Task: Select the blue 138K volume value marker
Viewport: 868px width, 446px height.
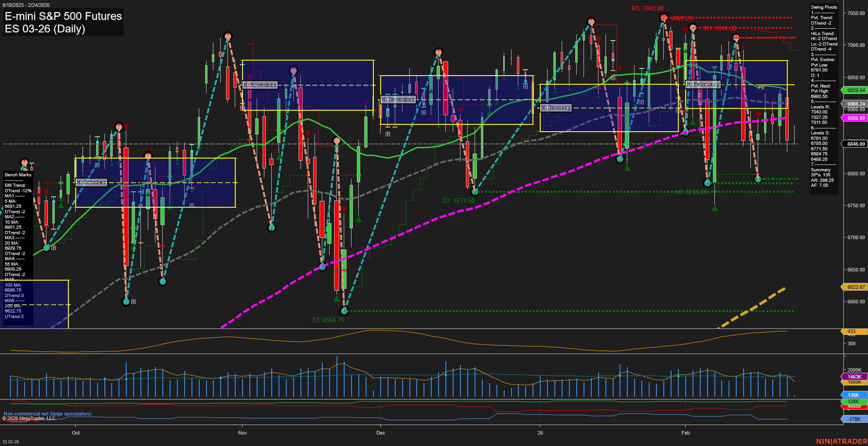Action: [853, 395]
